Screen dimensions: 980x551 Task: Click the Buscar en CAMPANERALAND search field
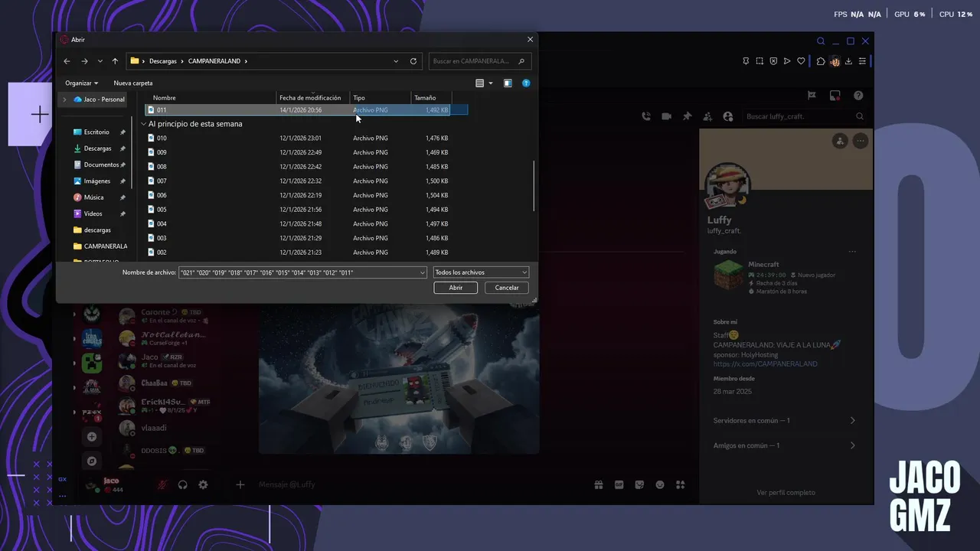[x=479, y=61]
